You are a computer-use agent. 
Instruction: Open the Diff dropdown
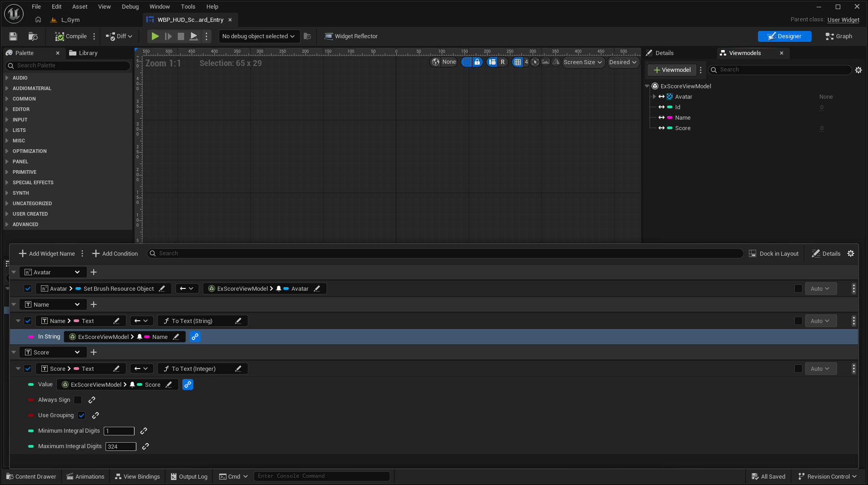pyautogui.click(x=119, y=36)
